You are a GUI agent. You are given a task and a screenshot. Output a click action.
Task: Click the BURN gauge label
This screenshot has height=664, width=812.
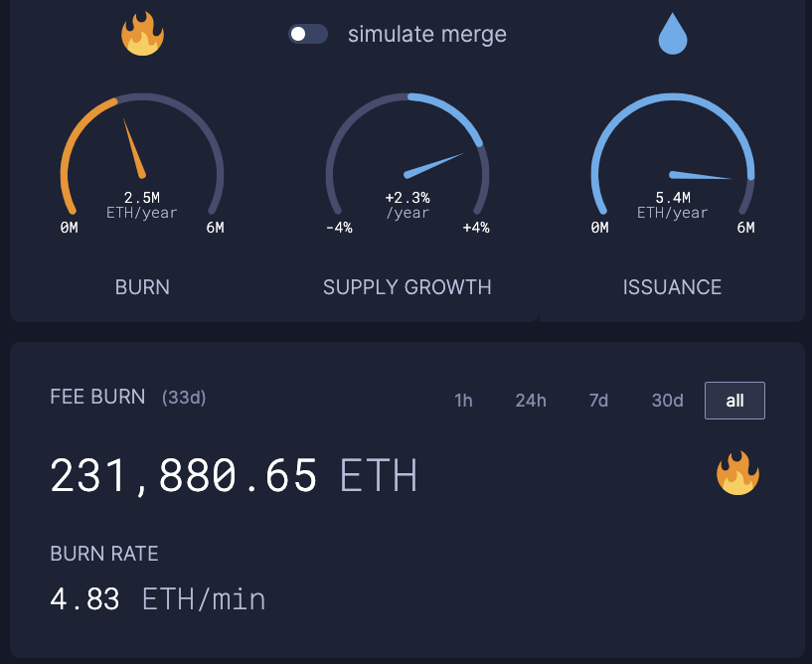[142, 287]
